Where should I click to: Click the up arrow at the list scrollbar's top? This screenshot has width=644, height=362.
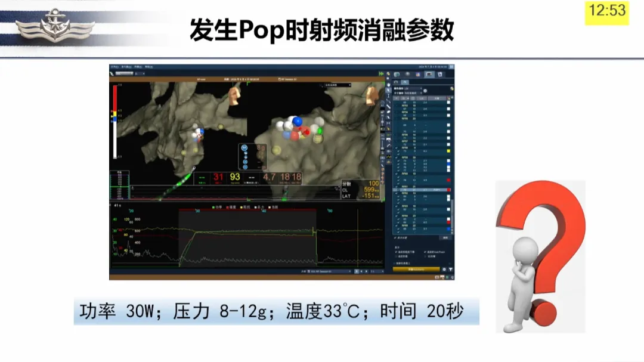(452, 97)
